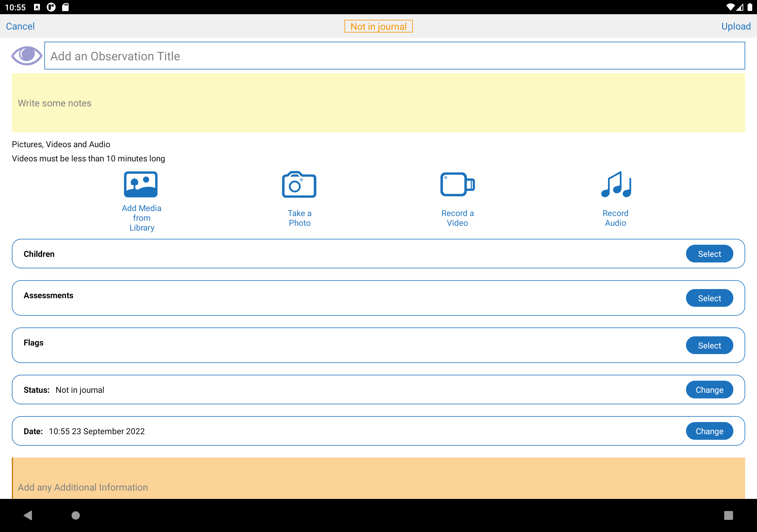Tap the Record a Video camcorder icon
Viewport: 757px width, 532px height.
point(457,184)
